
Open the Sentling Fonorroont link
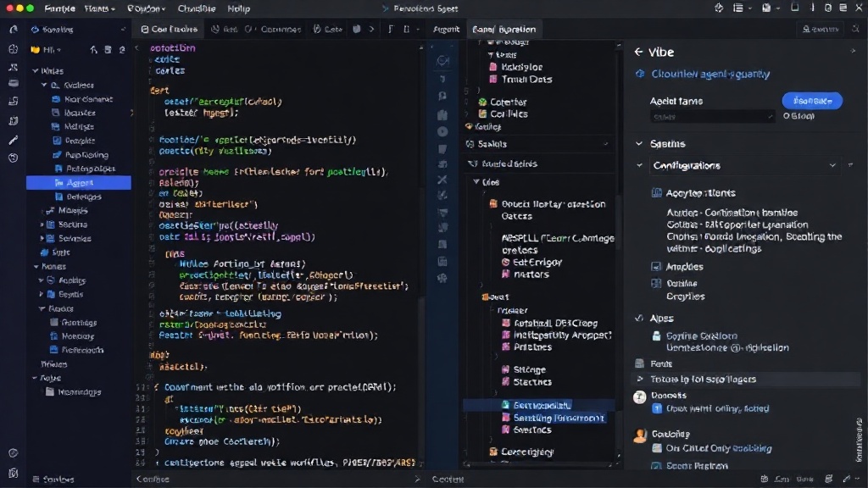pyautogui.click(x=559, y=418)
